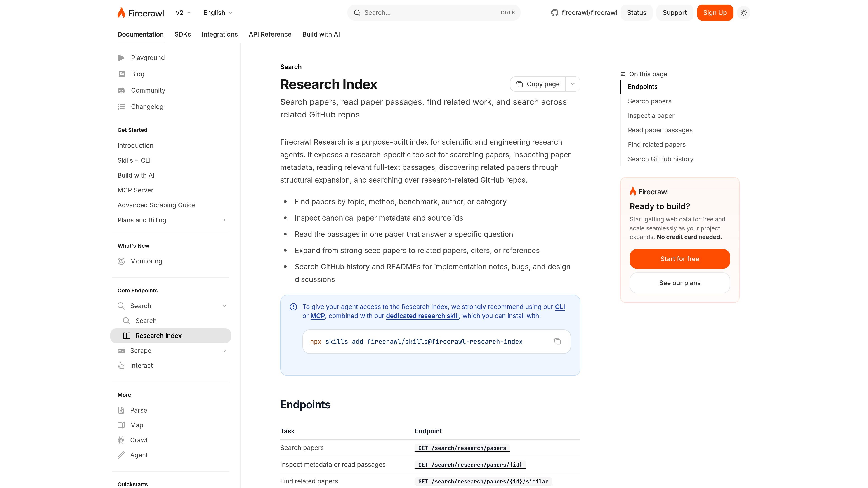Open the firecrawl/firecrawl GitHub repository
Viewport: 868px width, 488px height.
[584, 13]
